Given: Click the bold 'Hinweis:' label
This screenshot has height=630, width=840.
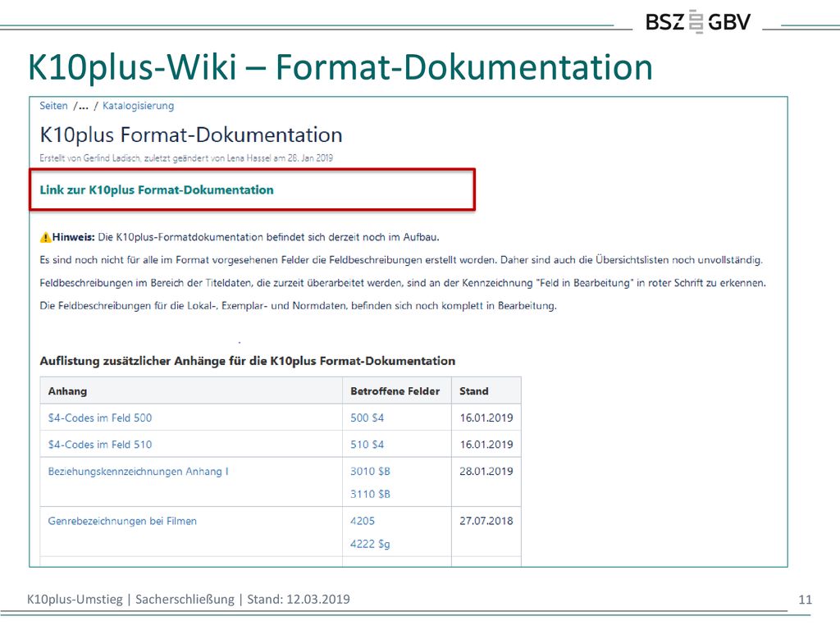Looking at the screenshot, I should tap(73, 237).
